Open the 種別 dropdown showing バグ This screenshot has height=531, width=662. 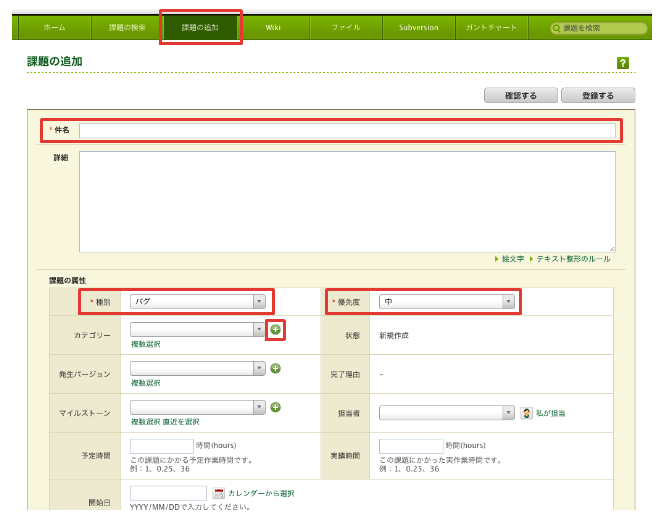[x=198, y=301]
